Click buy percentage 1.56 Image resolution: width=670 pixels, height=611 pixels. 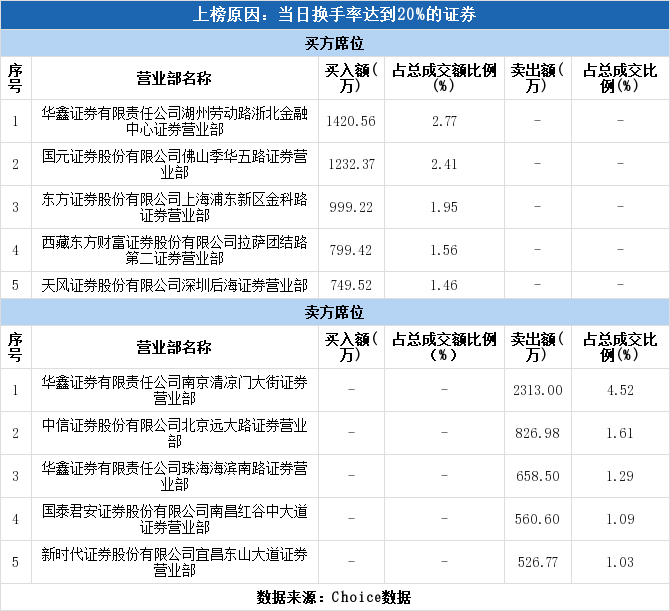pyautogui.click(x=444, y=250)
